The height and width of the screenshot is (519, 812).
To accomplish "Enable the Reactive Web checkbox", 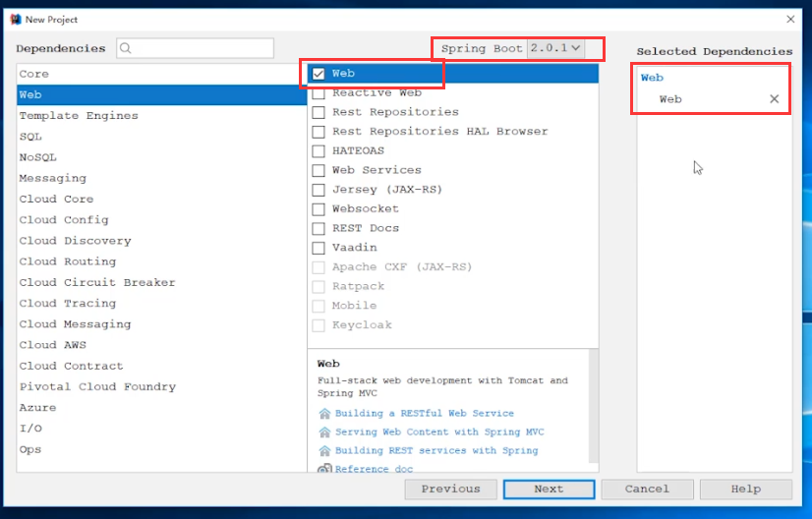I will 319,93.
